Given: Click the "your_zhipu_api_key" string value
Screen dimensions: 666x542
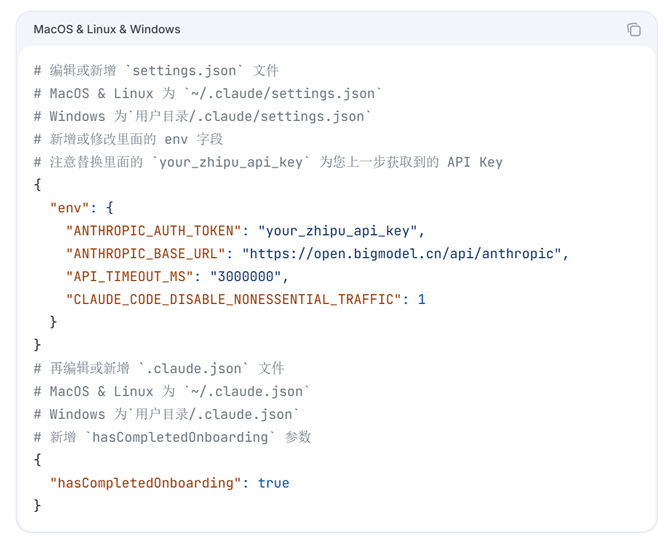Looking at the screenshot, I should [x=338, y=231].
